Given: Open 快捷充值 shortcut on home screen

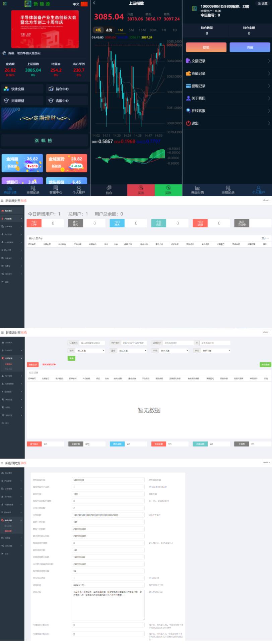Looking at the screenshot, I should pyautogui.click(x=22, y=89).
